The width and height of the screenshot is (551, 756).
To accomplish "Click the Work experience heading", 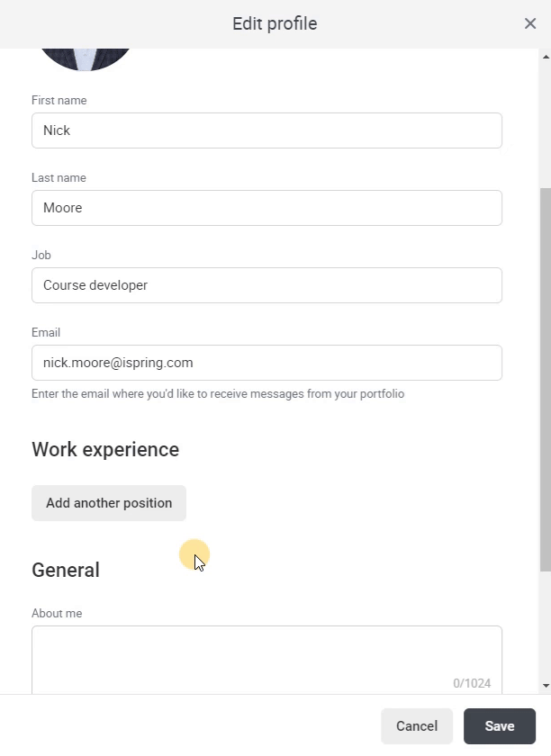I will [105, 449].
